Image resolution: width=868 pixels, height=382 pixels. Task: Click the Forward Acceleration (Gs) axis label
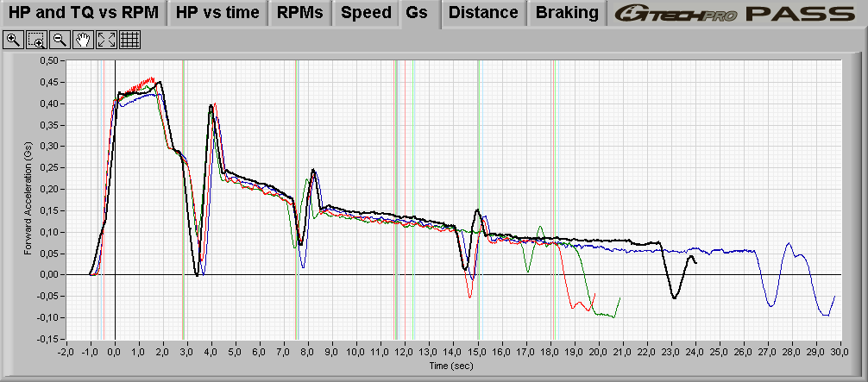(x=28, y=198)
